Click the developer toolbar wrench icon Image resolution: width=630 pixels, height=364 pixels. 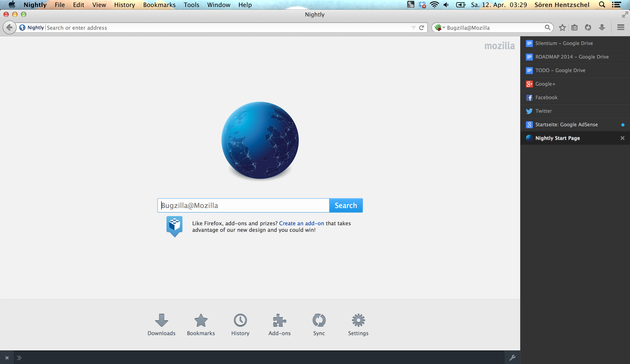tap(512, 358)
